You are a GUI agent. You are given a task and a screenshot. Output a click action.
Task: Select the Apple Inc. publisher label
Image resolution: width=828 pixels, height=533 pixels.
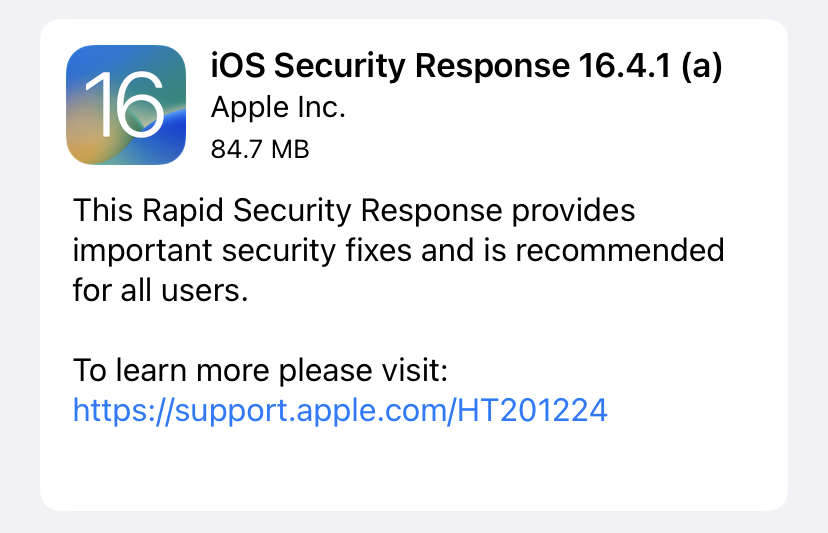[278, 108]
